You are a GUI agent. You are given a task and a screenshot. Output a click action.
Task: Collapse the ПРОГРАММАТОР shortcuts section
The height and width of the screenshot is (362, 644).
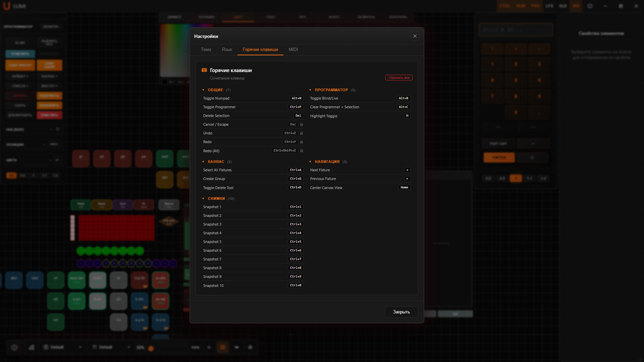(x=332, y=90)
